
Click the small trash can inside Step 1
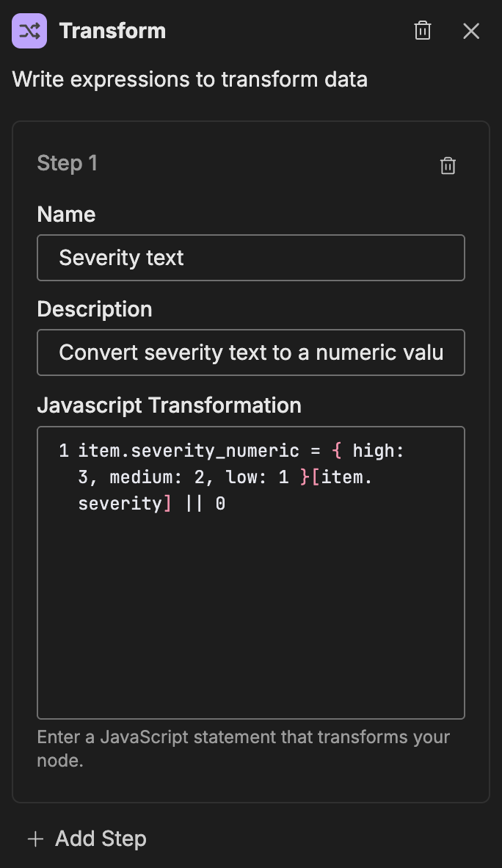coord(448,165)
